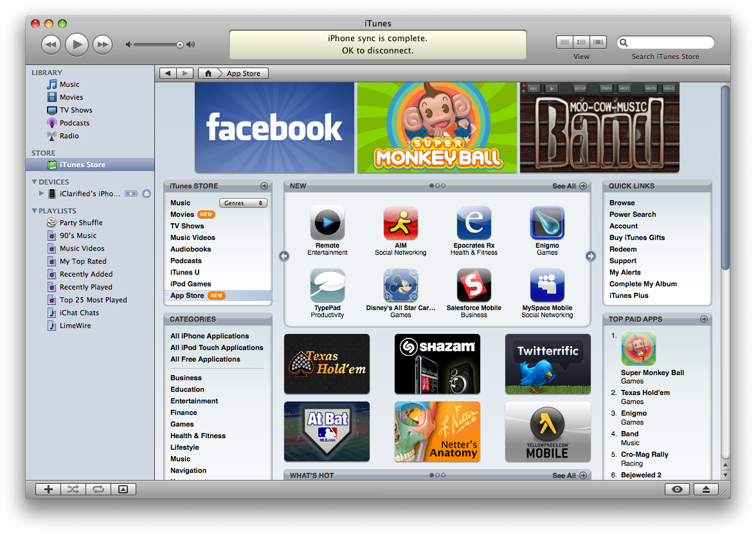Select the Recently Added playlist

(x=86, y=274)
